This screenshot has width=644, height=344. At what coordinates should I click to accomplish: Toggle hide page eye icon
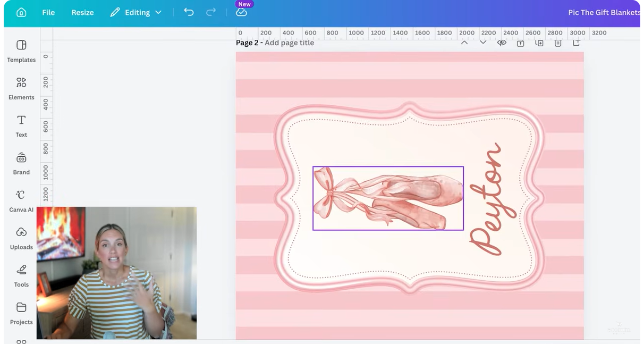pos(502,43)
